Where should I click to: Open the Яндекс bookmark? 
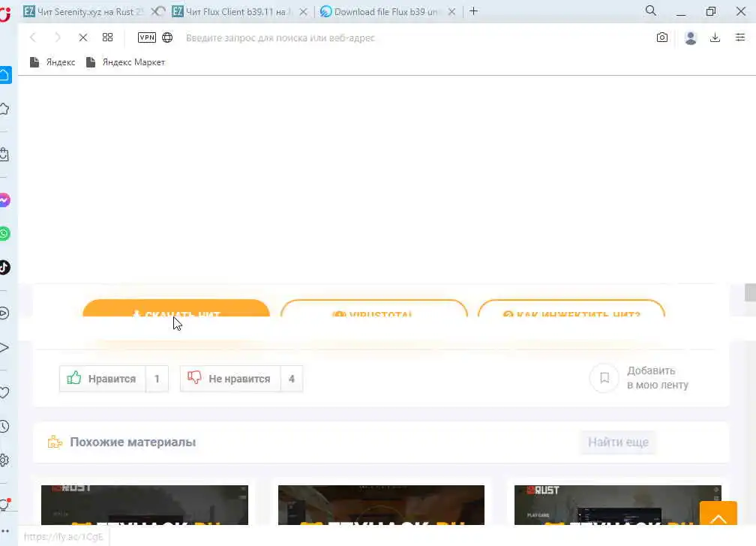pos(52,62)
